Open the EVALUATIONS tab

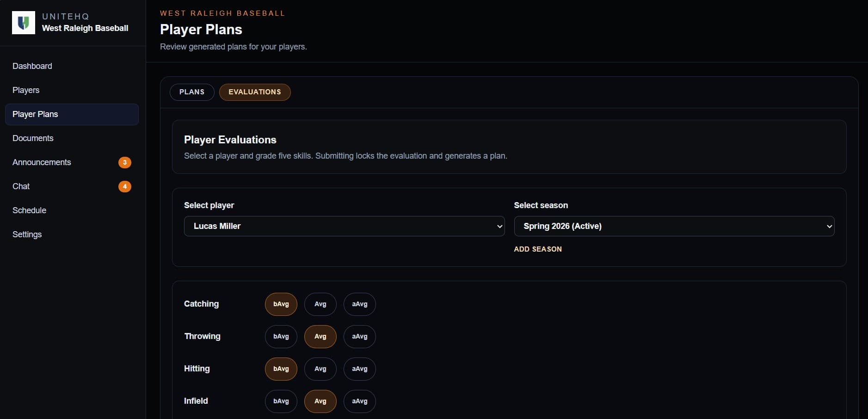tap(255, 92)
